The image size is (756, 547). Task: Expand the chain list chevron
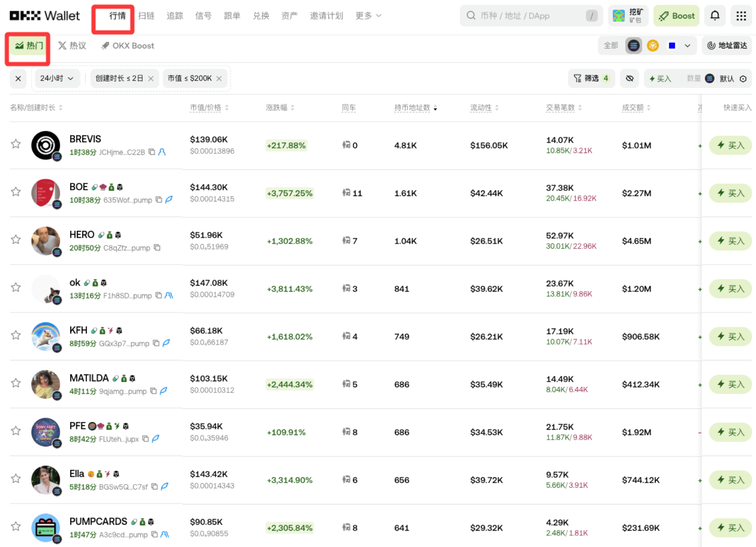[687, 46]
